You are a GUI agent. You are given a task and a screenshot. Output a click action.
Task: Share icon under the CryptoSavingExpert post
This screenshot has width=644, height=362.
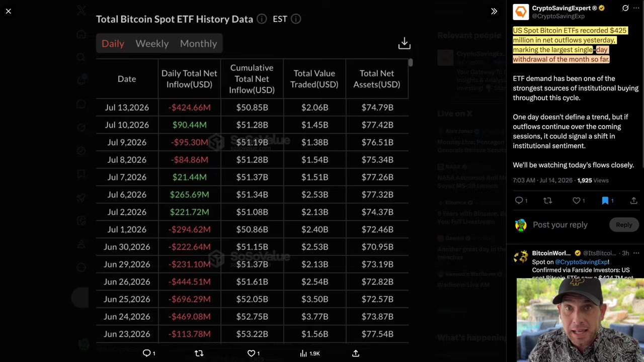pos(634,201)
